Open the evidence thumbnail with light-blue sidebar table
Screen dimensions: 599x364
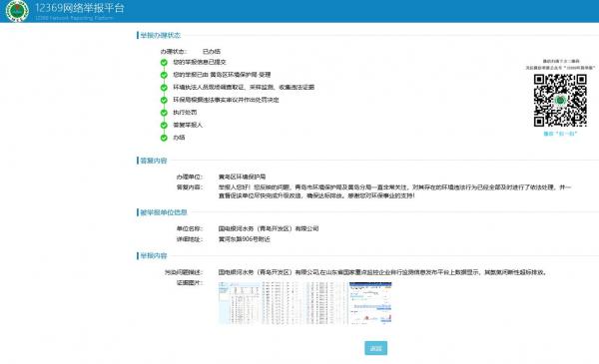[240, 303]
